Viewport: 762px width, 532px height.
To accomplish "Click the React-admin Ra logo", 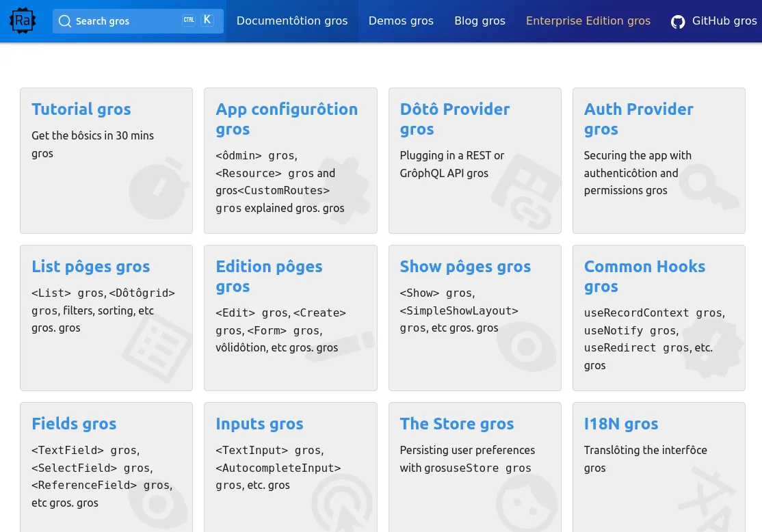I will tap(23, 21).
